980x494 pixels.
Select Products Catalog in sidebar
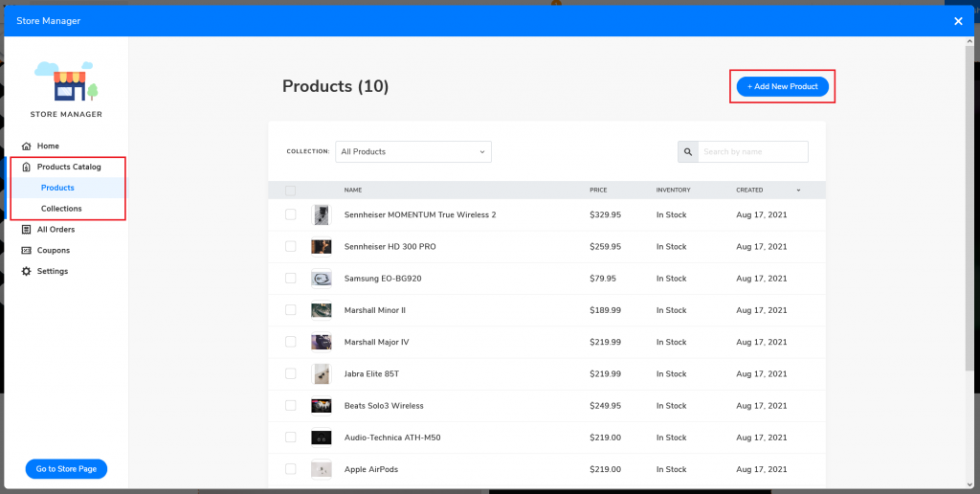[x=69, y=167]
